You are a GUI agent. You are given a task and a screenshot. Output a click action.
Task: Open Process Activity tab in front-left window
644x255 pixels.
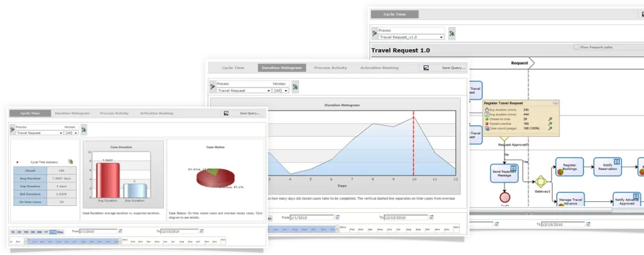click(114, 113)
